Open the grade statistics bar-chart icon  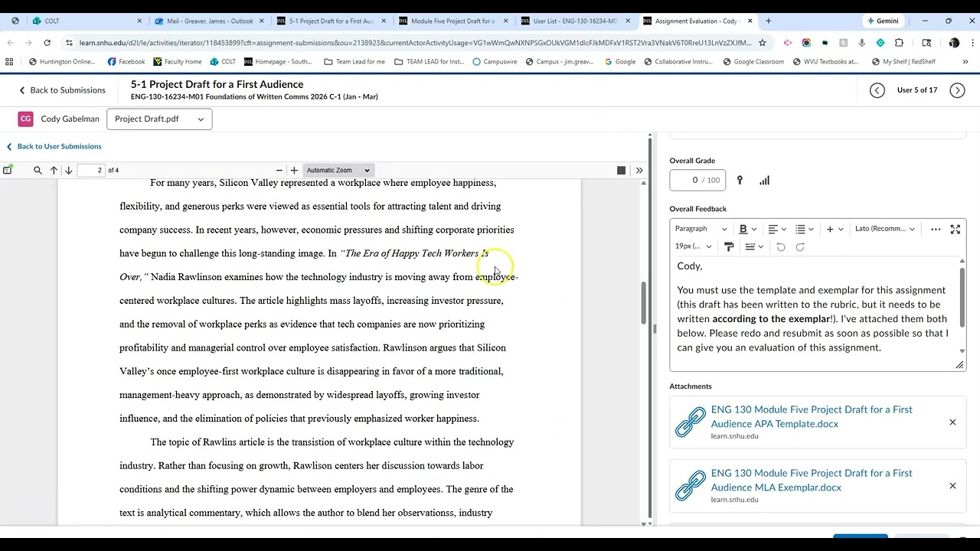click(x=764, y=181)
